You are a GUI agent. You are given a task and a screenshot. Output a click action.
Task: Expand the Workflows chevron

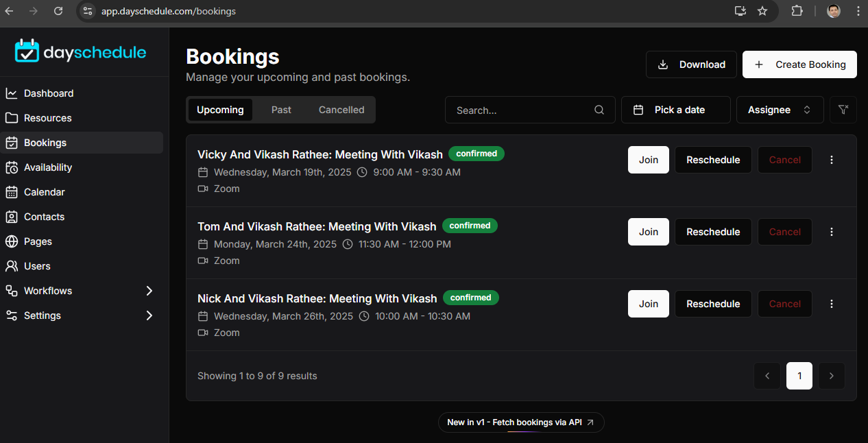pyautogui.click(x=149, y=291)
